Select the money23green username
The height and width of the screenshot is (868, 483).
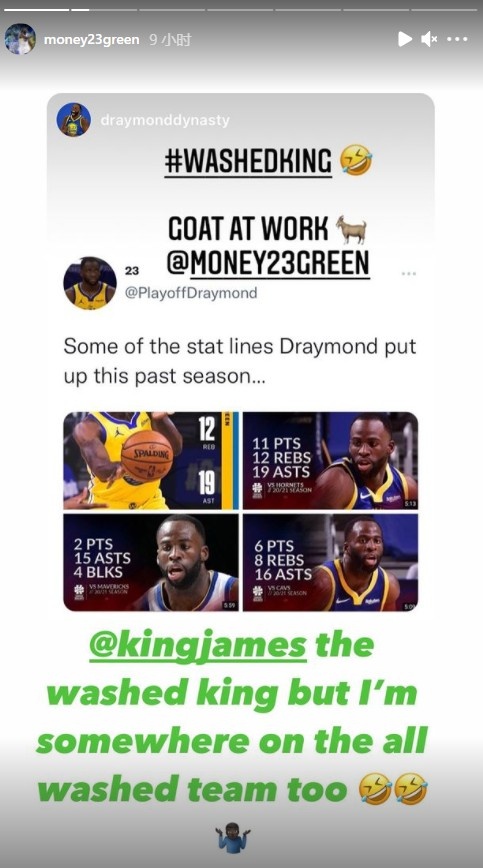91,40
